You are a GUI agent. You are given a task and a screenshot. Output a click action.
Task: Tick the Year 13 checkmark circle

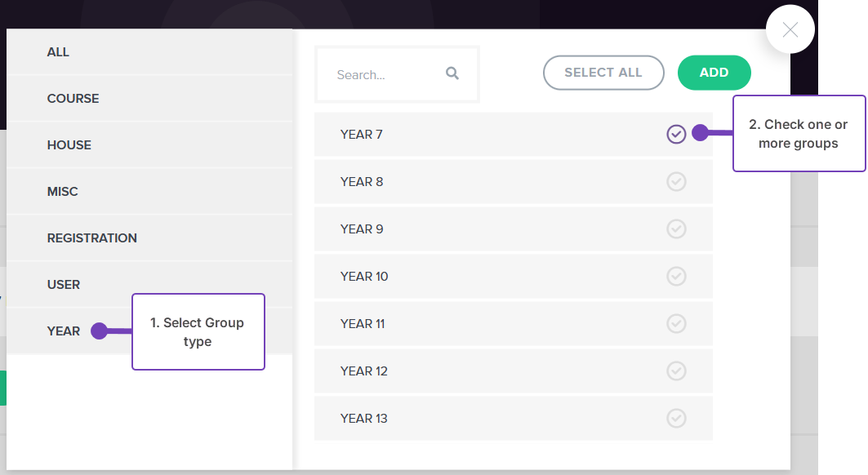(x=676, y=418)
